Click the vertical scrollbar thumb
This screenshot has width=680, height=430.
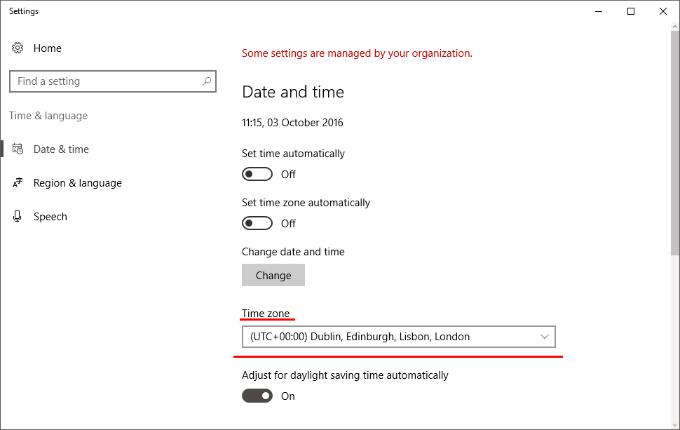(674, 150)
